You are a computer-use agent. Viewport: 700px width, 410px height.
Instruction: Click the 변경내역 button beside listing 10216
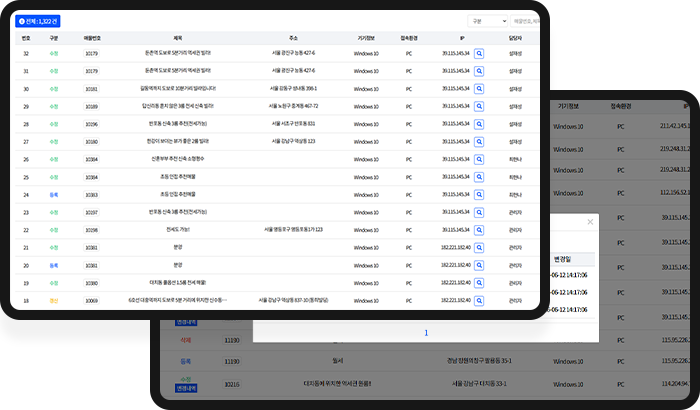pos(186,388)
